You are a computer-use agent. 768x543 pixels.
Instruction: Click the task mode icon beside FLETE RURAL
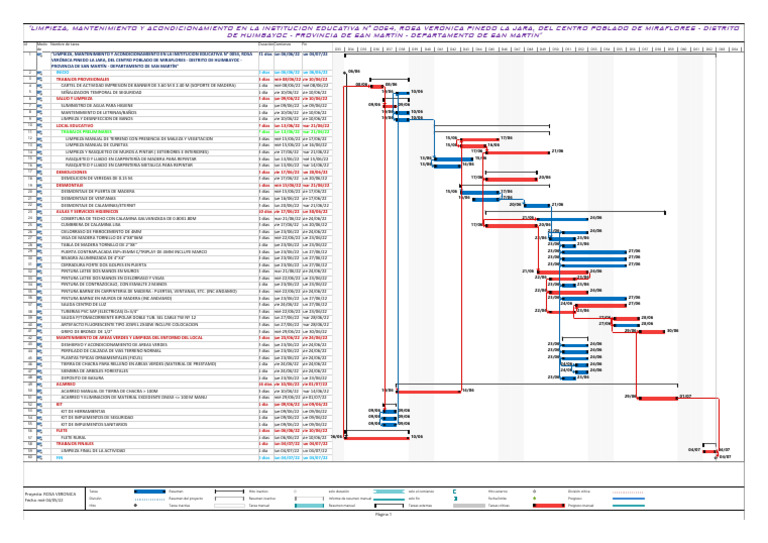coord(40,438)
